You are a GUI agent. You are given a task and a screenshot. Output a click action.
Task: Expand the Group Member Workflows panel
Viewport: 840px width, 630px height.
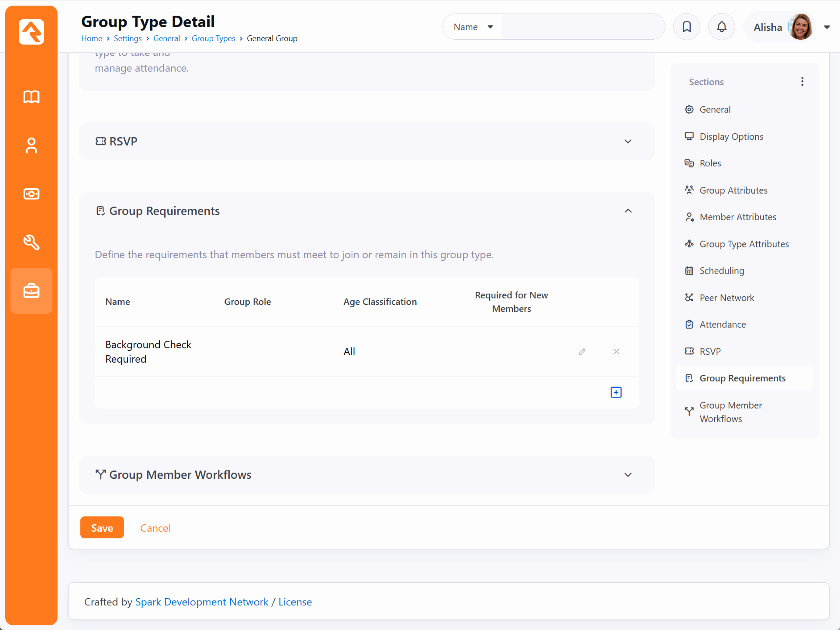(x=628, y=475)
